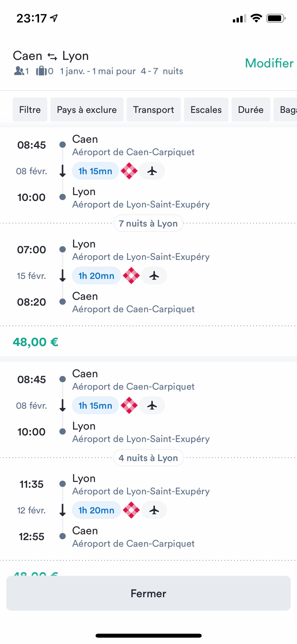This screenshot has height=644, width=297.
Task: Tap the luggage icon in the search summary
Action: (41, 71)
